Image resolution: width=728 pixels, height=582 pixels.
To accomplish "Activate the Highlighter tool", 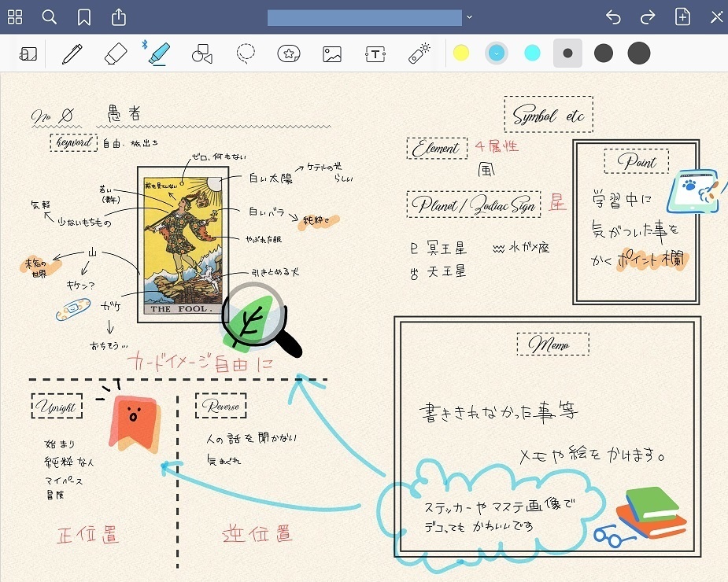I will point(160,53).
